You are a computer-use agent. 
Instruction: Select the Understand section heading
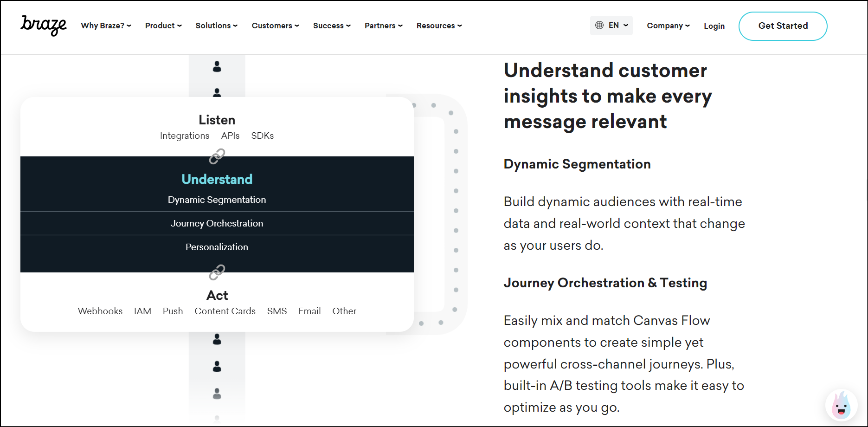pos(217,179)
